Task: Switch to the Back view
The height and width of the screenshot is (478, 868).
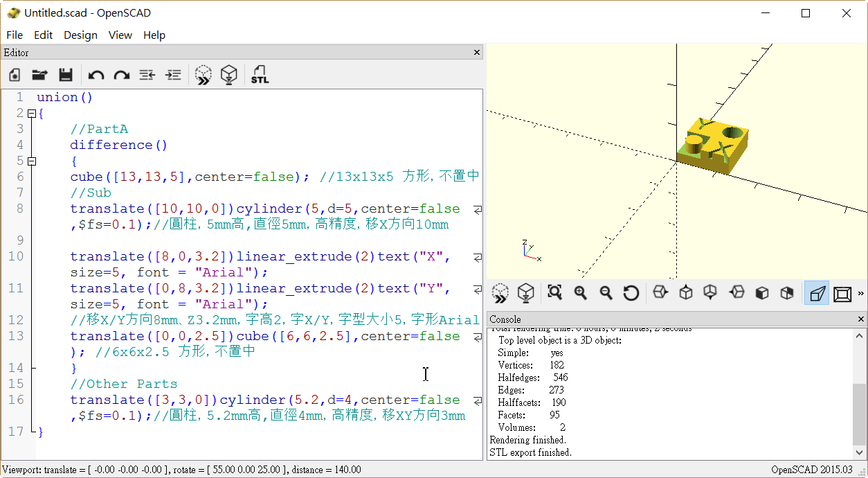Action: (x=787, y=293)
